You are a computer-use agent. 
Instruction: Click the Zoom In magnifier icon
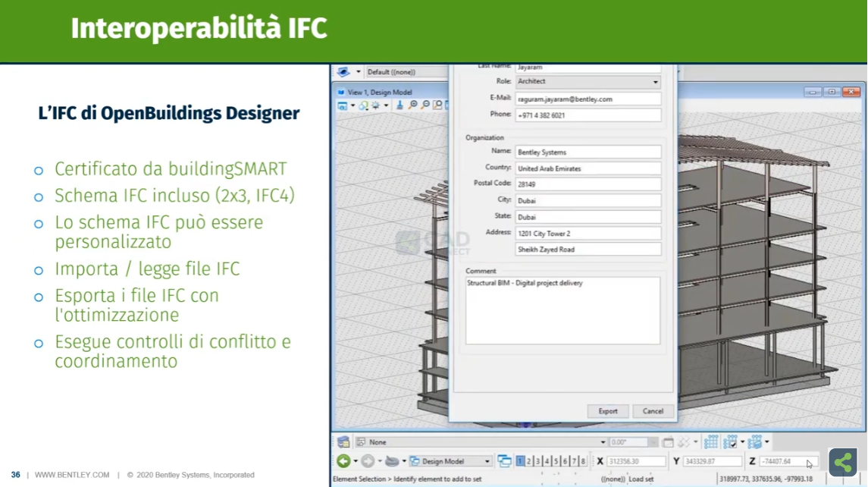point(413,105)
